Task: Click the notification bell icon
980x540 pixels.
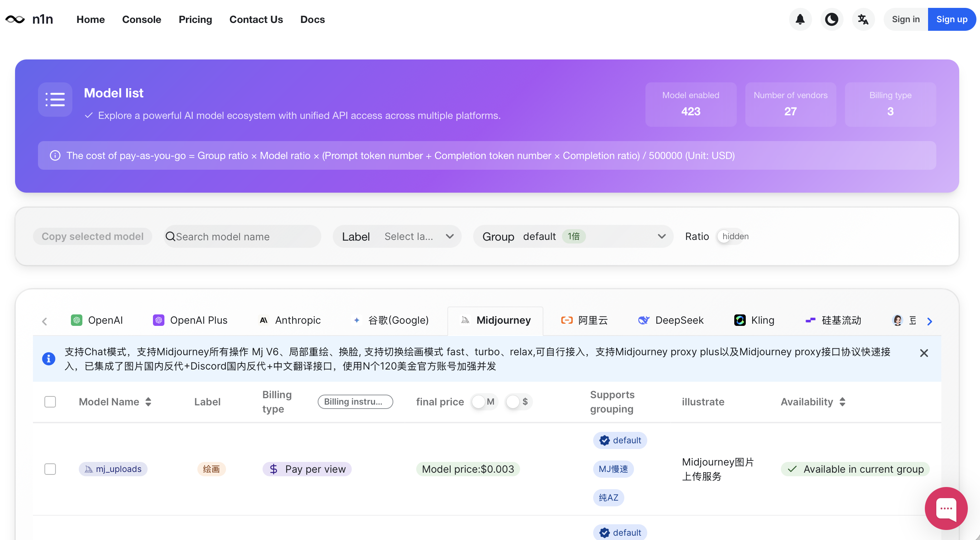Action: [800, 19]
